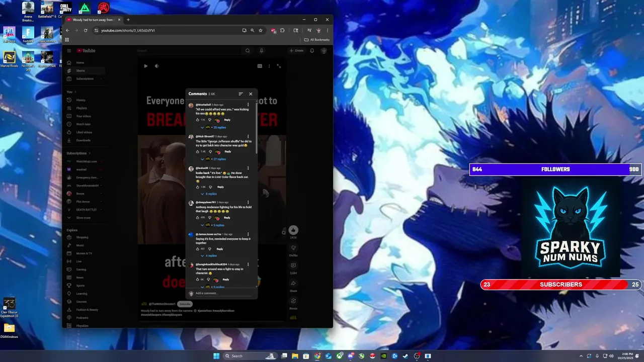The image size is (644, 362).
Task: Start voice search with microphone
Action: pyautogui.click(x=261, y=51)
